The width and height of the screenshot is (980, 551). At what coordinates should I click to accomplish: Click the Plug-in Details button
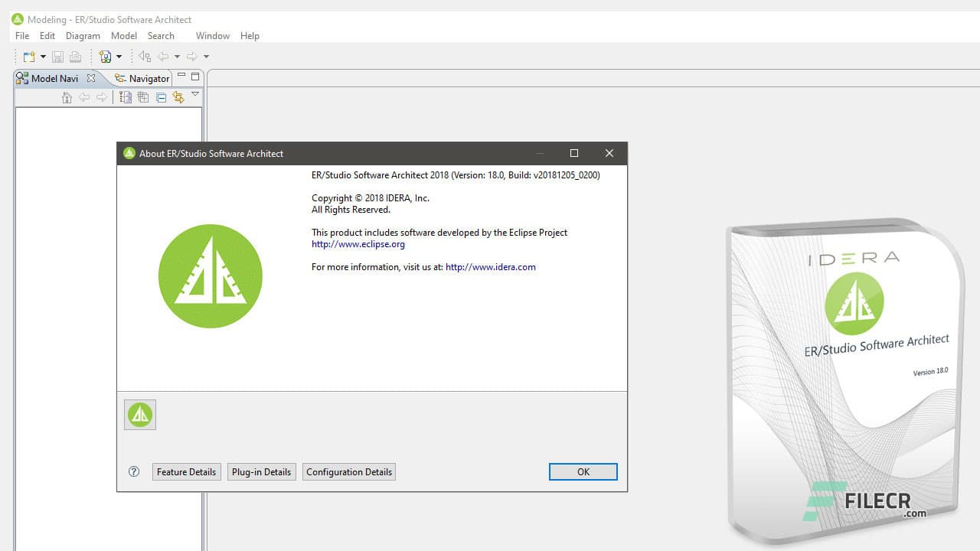(x=261, y=471)
